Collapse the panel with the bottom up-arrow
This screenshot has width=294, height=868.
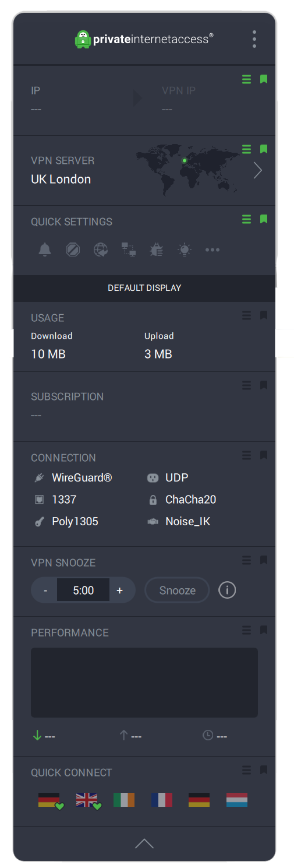(144, 844)
